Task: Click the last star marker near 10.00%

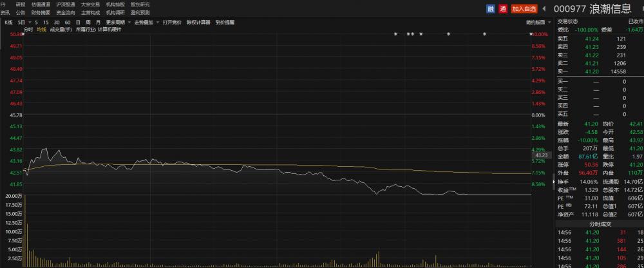Action: pyautogui.click(x=531, y=34)
